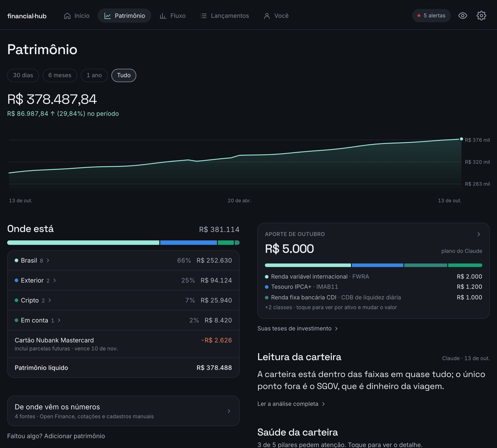Click the Brasil segment of the allocation bar
Image resolution: width=497 pixels, height=448 pixels.
pos(83,242)
